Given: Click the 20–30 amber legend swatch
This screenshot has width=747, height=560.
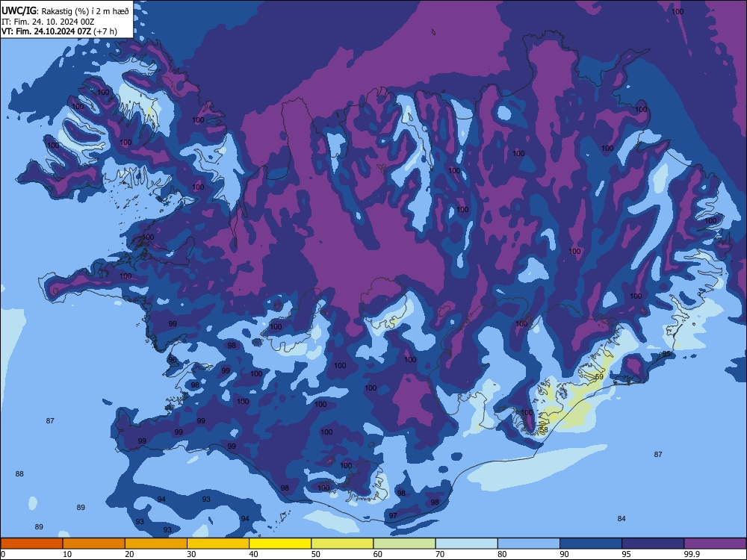Looking at the screenshot, I should coord(156,544).
